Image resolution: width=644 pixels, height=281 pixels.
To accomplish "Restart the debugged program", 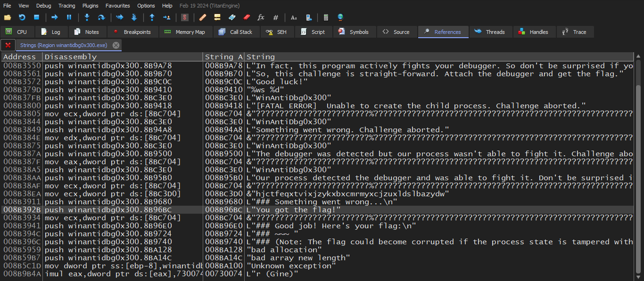I will click(22, 17).
